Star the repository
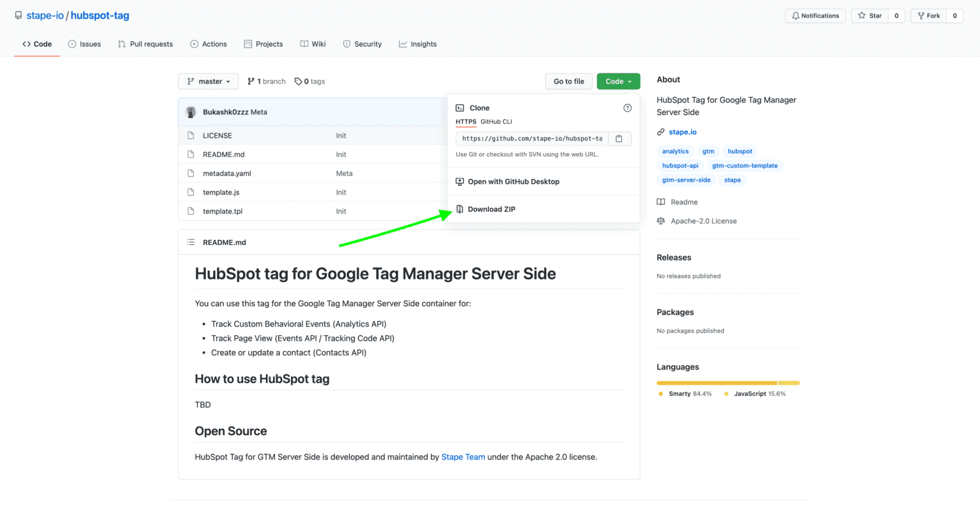Screen dimensions: 980x515 pyautogui.click(x=870, y=16)
